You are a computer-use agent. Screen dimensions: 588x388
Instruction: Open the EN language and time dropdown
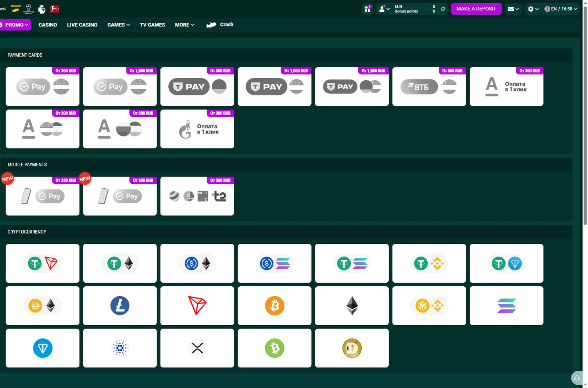coord(561,9)
